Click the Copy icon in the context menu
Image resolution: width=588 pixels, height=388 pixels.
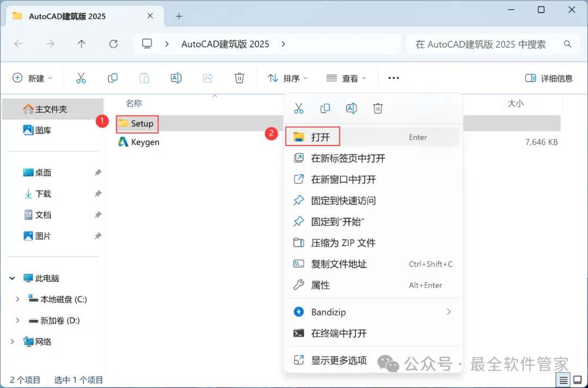coord(325,108)
